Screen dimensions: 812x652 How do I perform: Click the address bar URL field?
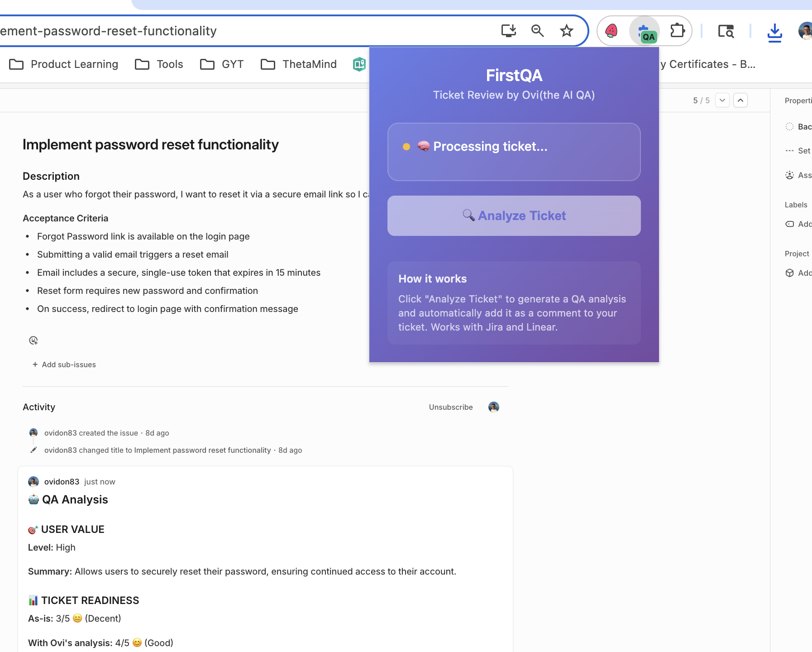pyautogui.click(x=226, y=31)
